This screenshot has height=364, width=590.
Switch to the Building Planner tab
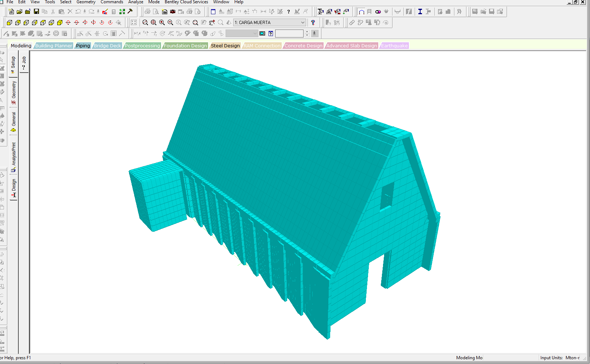[x=54, y=46]
